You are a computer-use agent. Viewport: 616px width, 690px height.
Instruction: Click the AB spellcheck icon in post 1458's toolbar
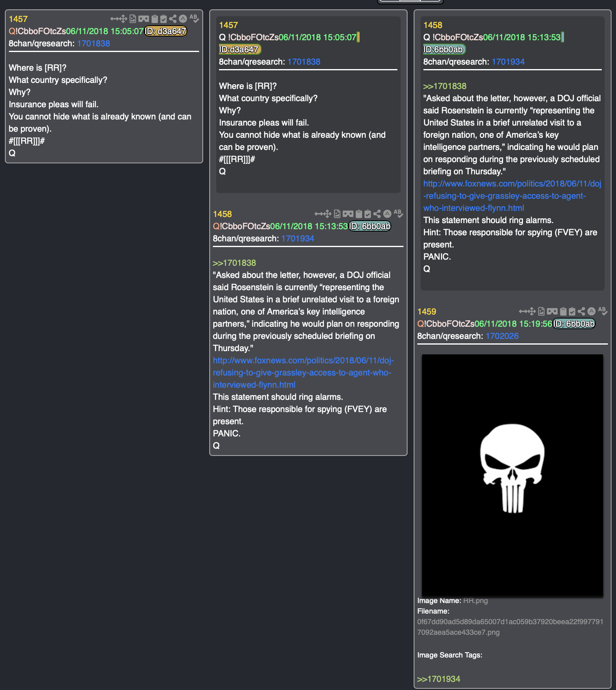click(398, 214)
